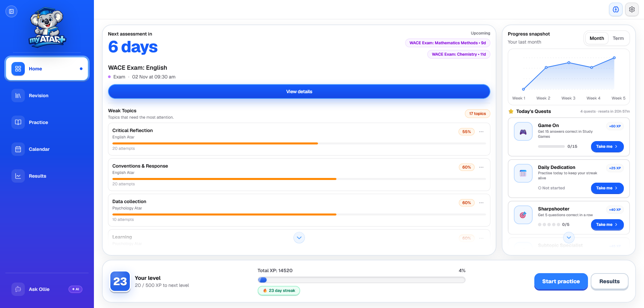Click the 17 topics badge
The height and width of the screenshot is (308, 644).
tap(477, 114)
